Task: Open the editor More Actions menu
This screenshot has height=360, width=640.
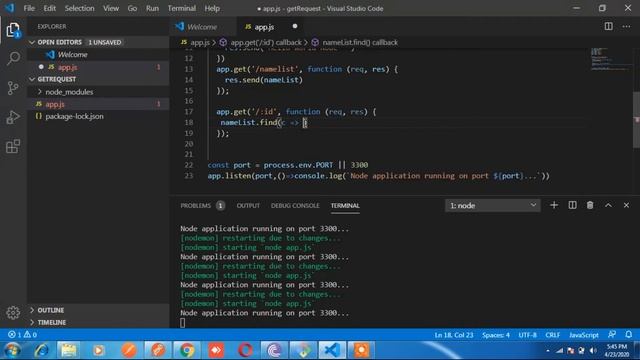Action: click(x=627, y=27)
